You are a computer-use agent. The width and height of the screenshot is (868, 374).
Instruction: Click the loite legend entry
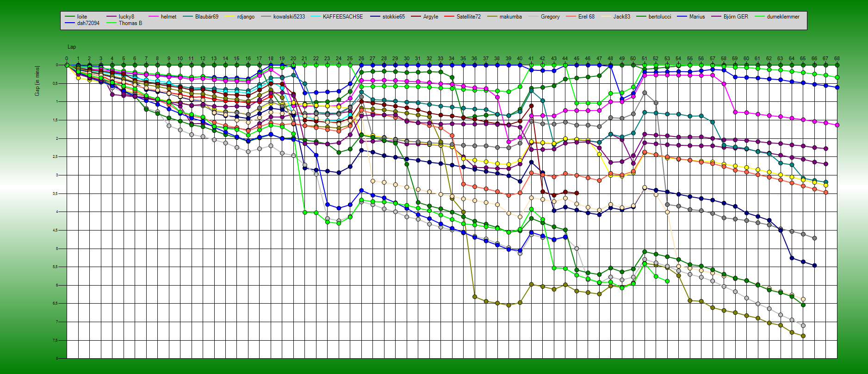coord(82,17)
